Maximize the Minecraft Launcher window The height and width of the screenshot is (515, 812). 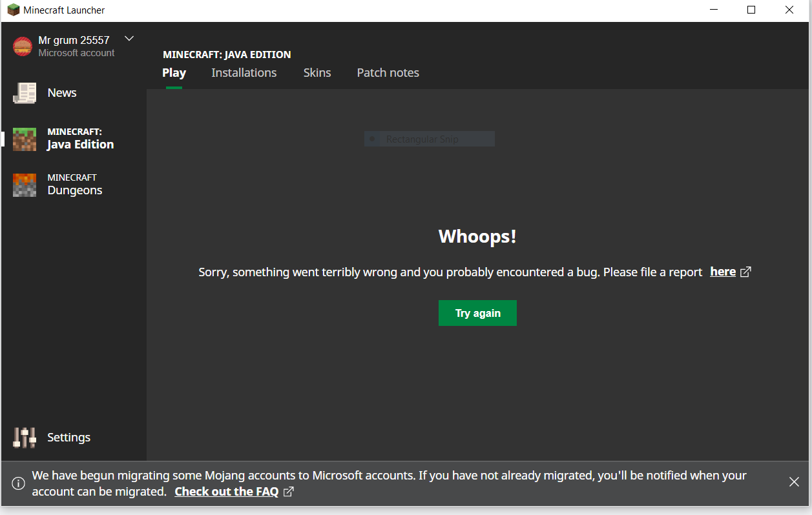[x=751, y=10]
